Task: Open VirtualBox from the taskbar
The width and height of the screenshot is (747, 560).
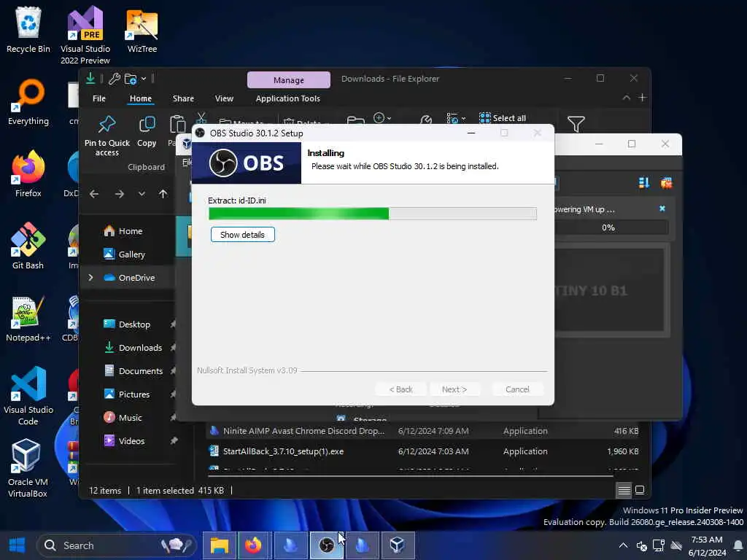Action: (398, 545)
